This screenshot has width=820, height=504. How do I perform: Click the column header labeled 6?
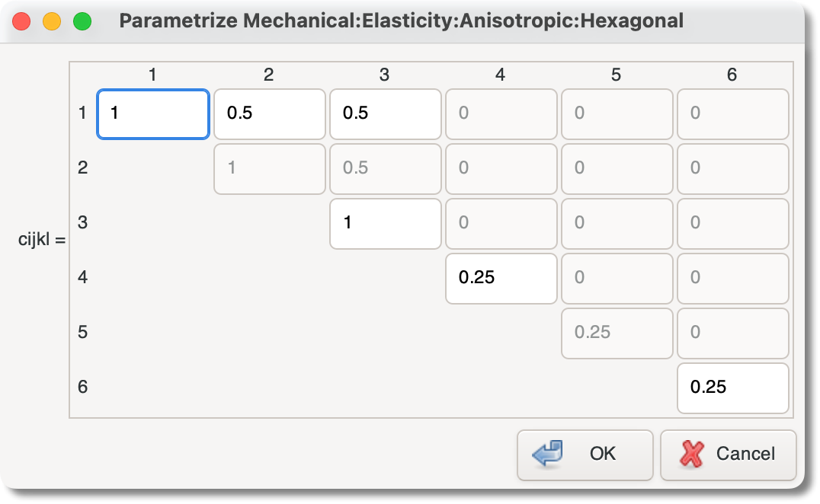(x=732, y=75)
